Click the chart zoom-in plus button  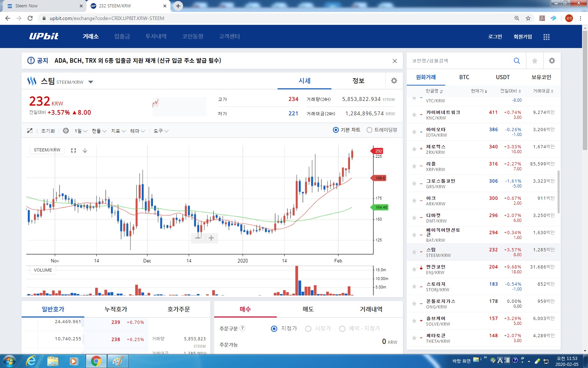pyautogui.click(x=211, y=238)
